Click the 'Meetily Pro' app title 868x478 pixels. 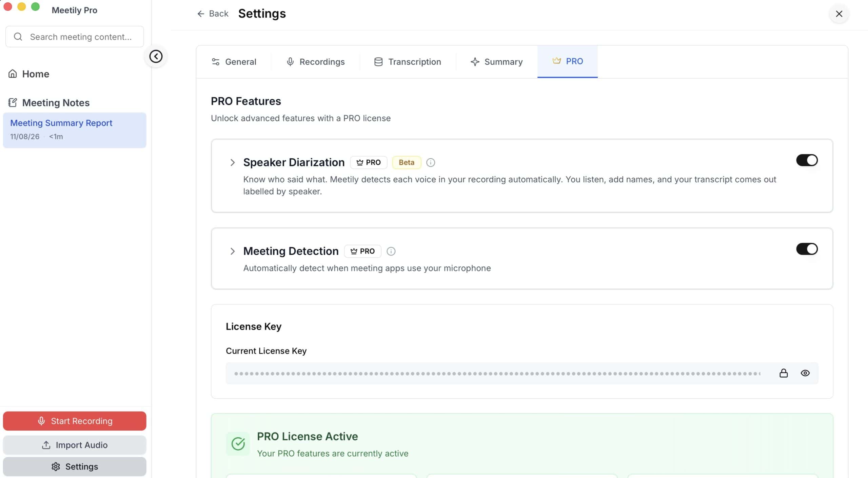pyautogui.click(x=75, y=10)
